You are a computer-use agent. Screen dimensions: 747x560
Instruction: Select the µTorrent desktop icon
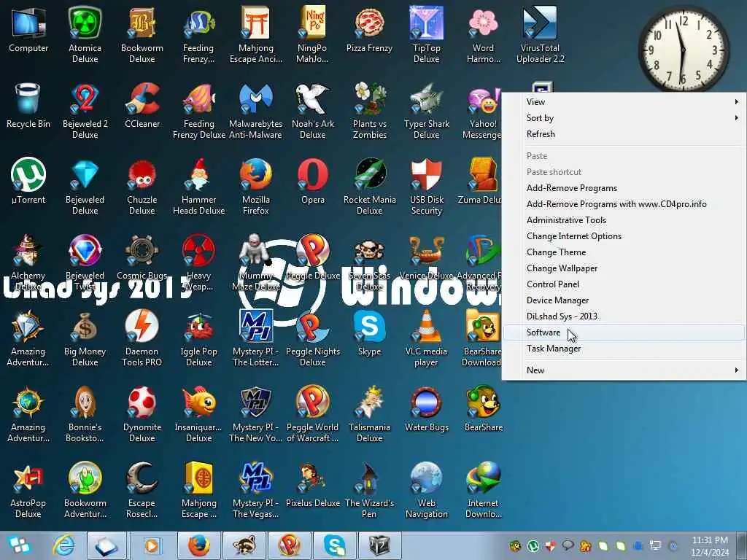pos(28,182)
